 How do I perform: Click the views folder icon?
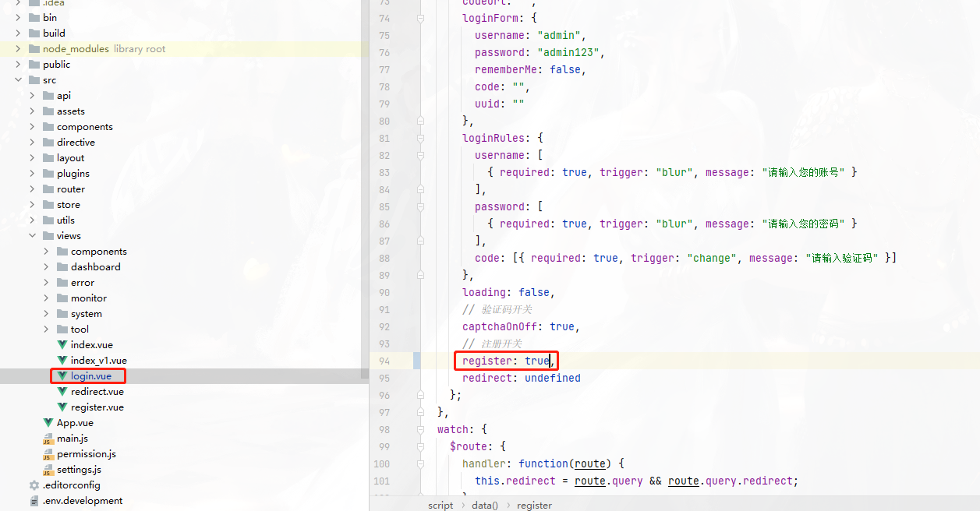[x=48, y=236]
